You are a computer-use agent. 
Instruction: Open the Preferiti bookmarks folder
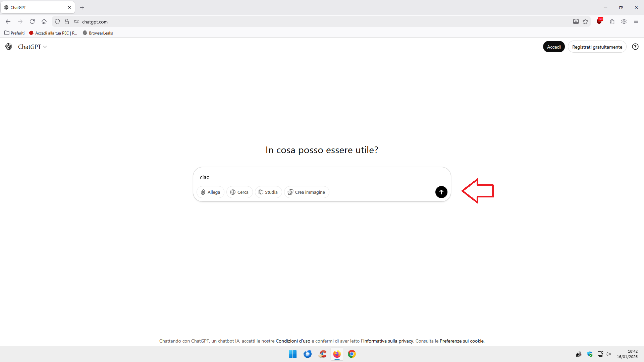[x=14, y=33]
